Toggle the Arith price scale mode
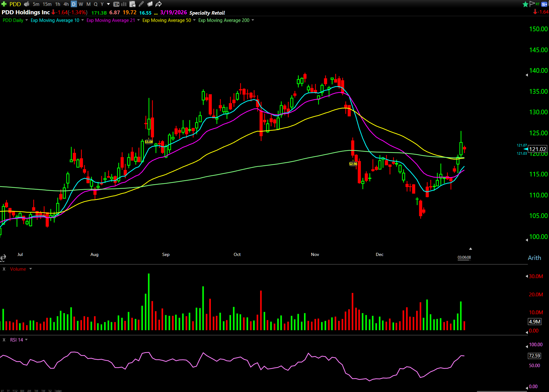 534,258
